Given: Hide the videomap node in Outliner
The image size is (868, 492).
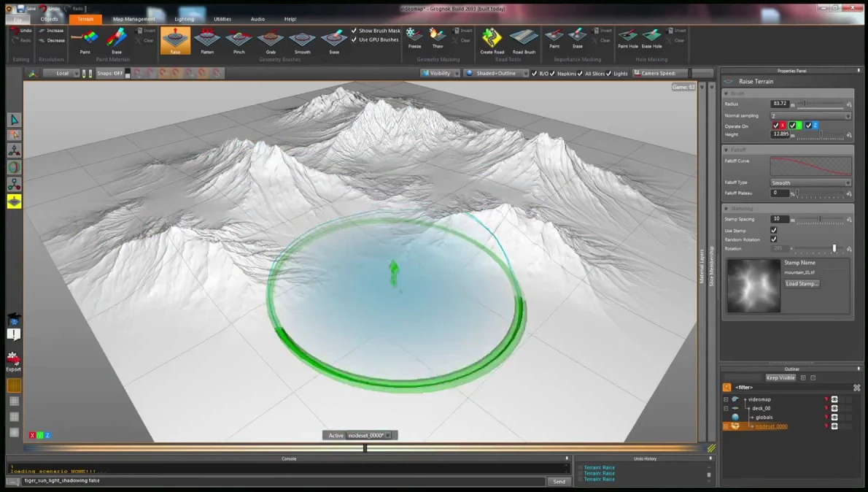Looking at the screenshot, I should click(834, 399).
